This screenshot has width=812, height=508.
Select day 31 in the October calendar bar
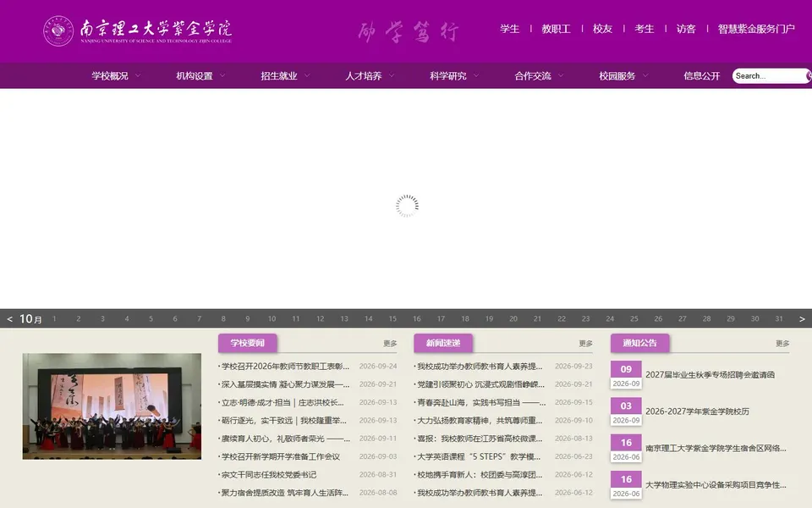pos(779,319)
